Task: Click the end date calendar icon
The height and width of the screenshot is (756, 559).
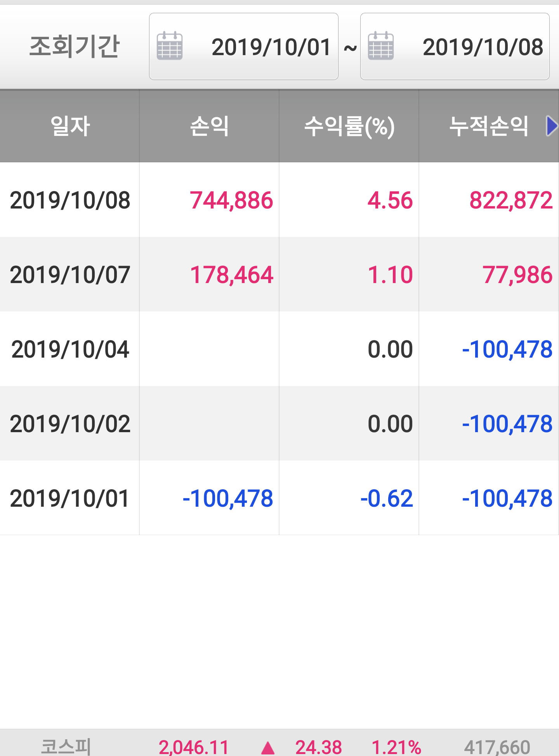Action: (x=380, y=46)
